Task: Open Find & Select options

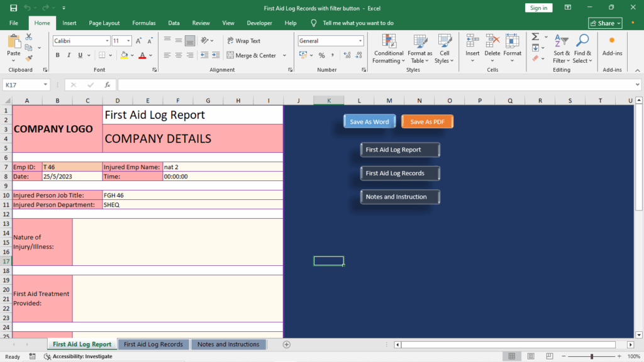Action: click(582, 50)
